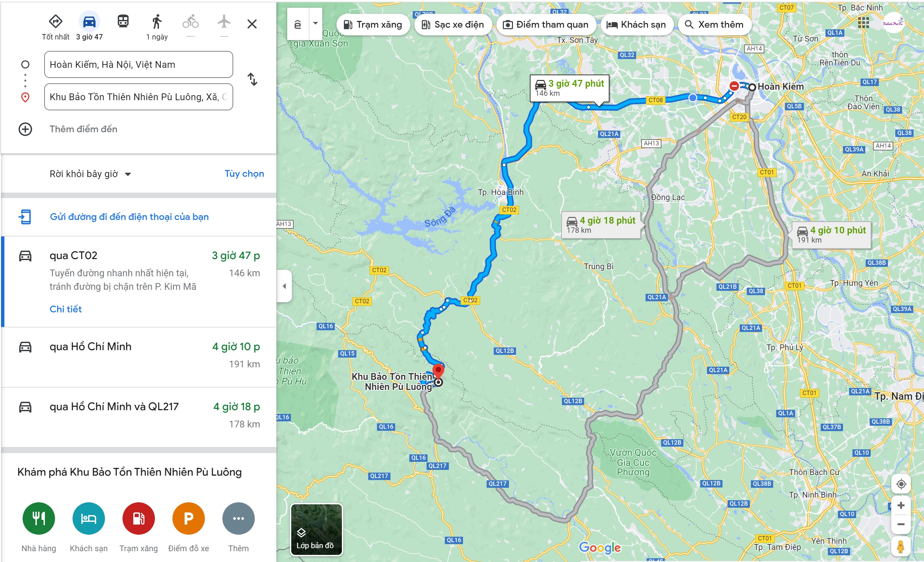Screen dimensions: 924x562
Task: Open the input method dropdown arrow
Action: pyautogui.click(x=316, y=24)
